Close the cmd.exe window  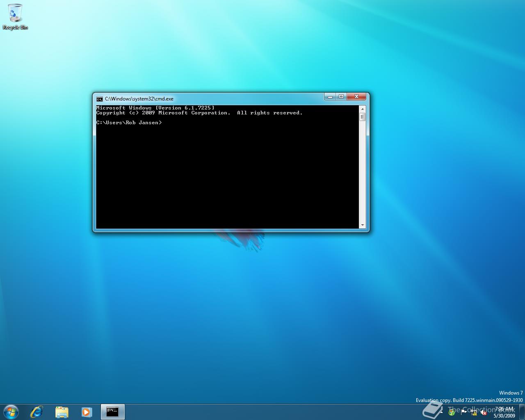pos(356,97)
